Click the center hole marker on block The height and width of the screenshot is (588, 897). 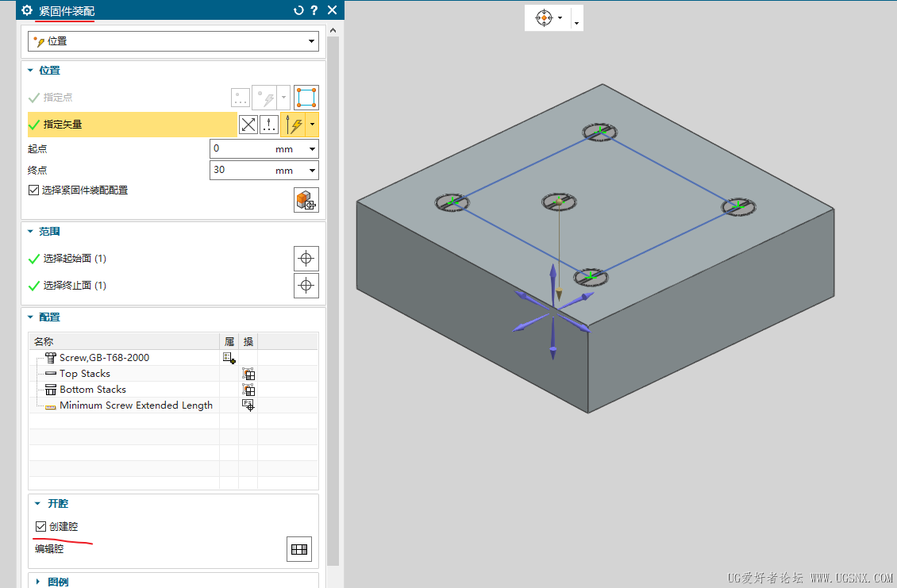click(560, 202)
